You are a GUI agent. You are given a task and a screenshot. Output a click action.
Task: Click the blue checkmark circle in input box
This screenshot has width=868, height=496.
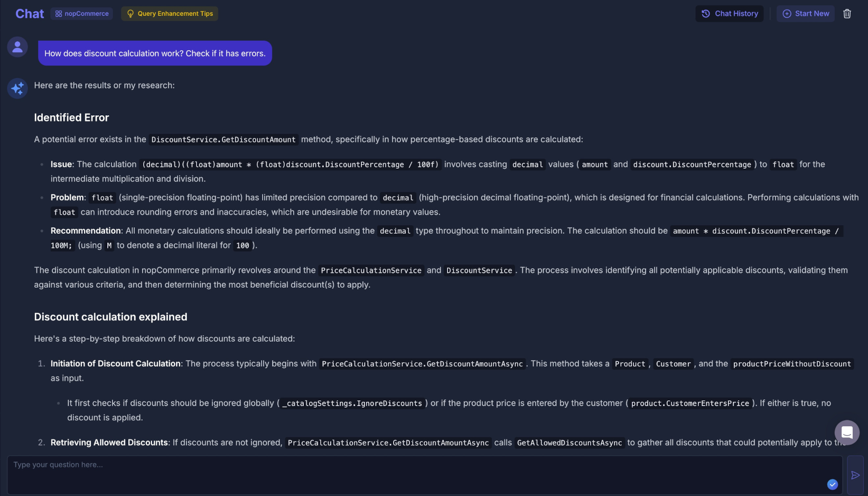[x=832, y=484]
